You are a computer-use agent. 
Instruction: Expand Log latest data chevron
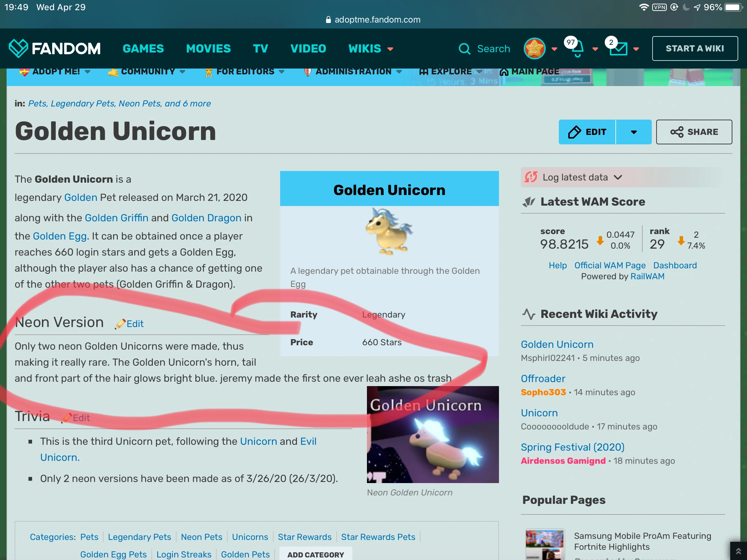tap(618, 178)
